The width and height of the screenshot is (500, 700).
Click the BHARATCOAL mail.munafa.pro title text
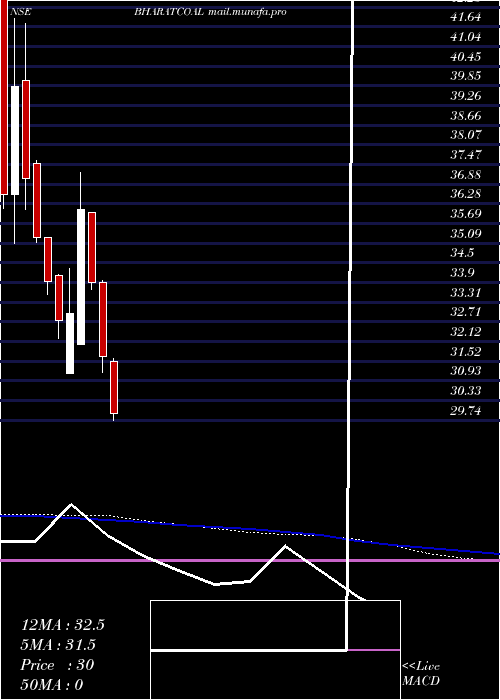pyautogui.click(x=210, y=12)
